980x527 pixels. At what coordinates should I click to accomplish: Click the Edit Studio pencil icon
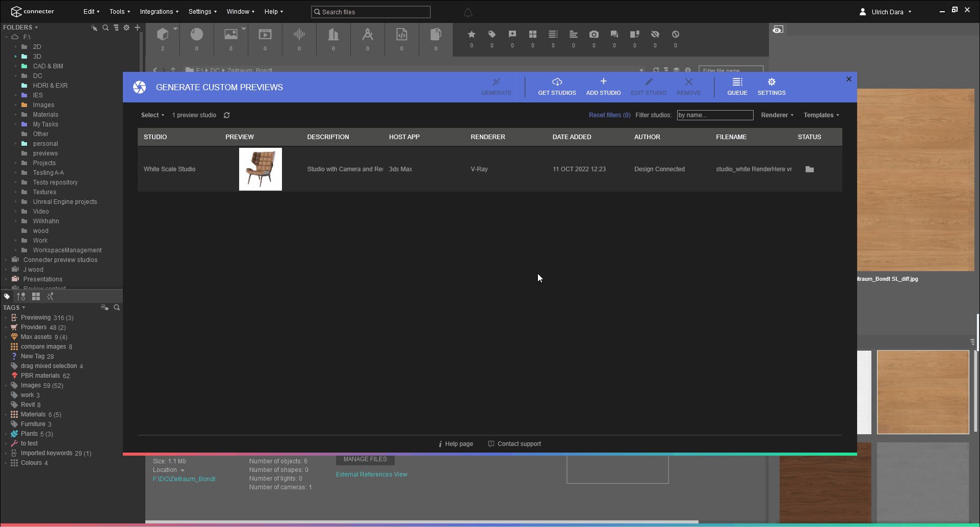(x=649, y=82)
